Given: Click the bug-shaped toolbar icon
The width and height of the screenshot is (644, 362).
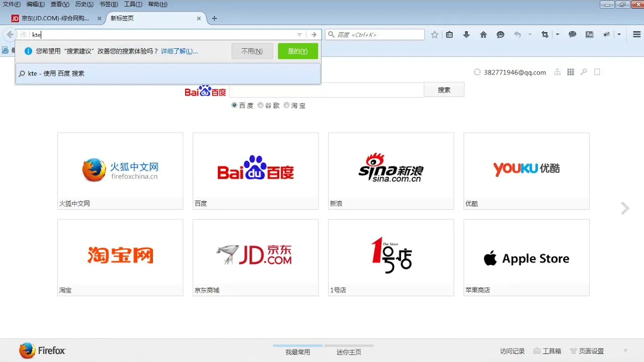Looking at the screenshot, I should pos(607,35).
